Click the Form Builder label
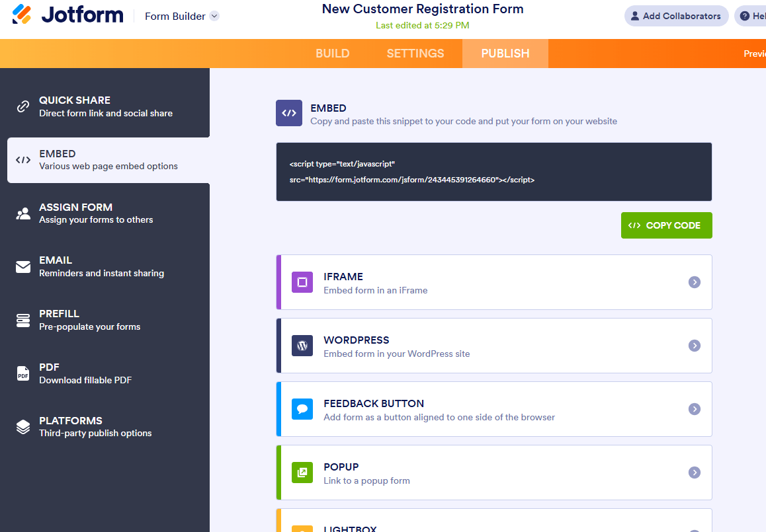Image resolution: width=766 pixels, height=532 pixels. (175, 16)
